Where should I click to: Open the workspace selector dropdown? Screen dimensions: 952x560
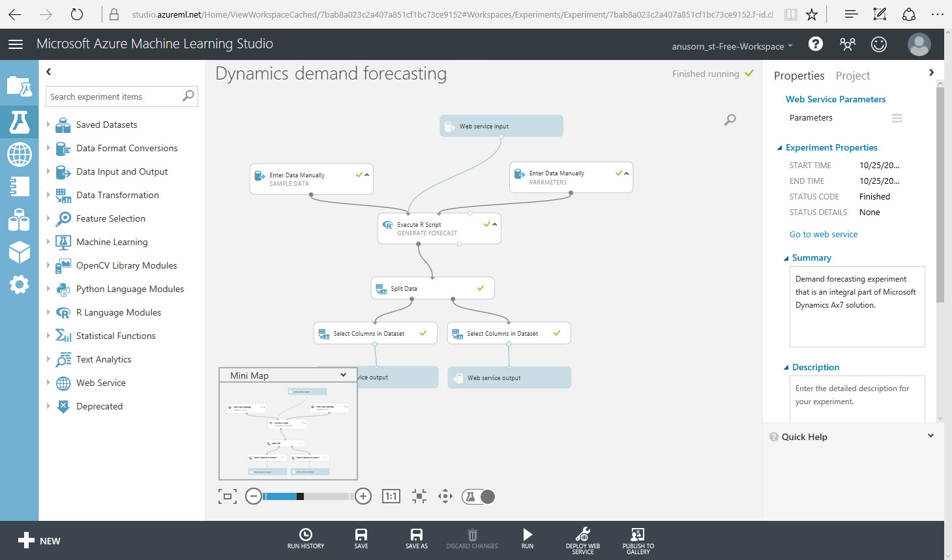[732, 46]
